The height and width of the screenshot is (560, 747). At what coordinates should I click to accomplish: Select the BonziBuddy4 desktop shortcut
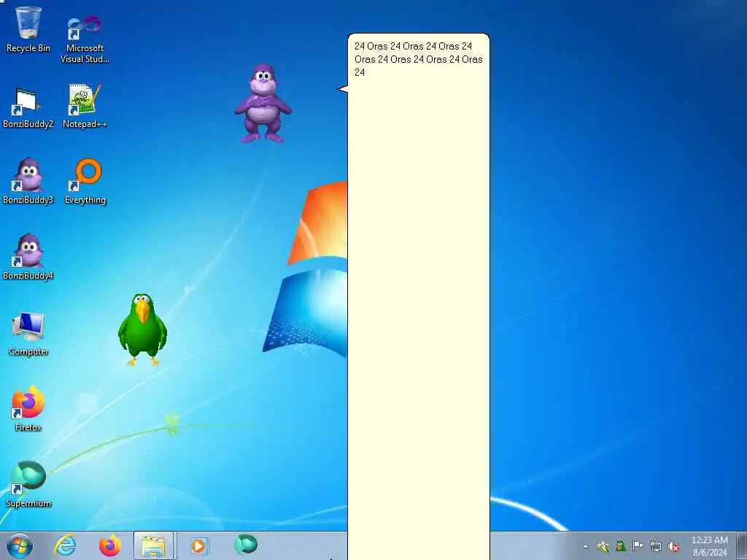click(28, 257)
